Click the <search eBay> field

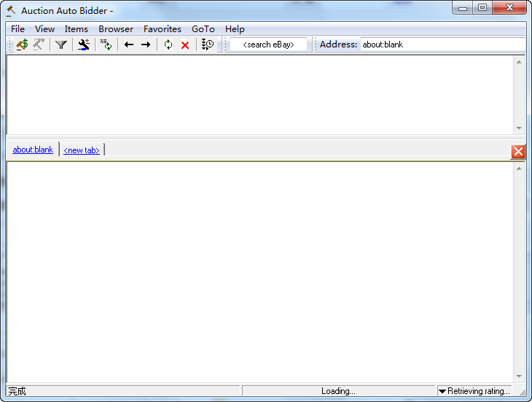[x=268, y=45]
